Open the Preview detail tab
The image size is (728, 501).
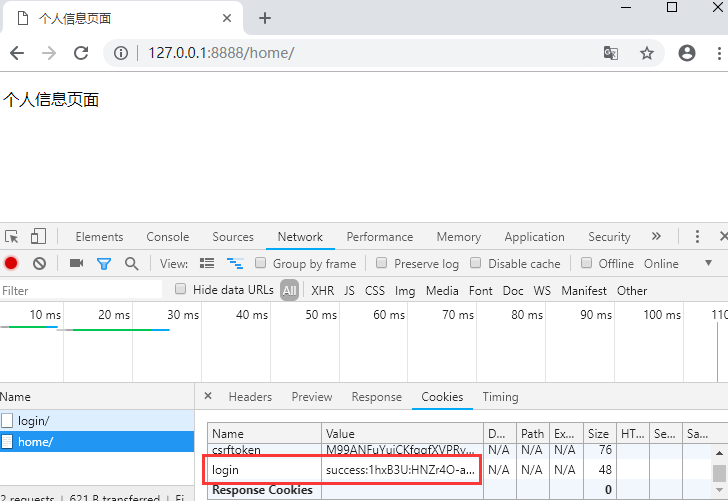coord(312,397)
